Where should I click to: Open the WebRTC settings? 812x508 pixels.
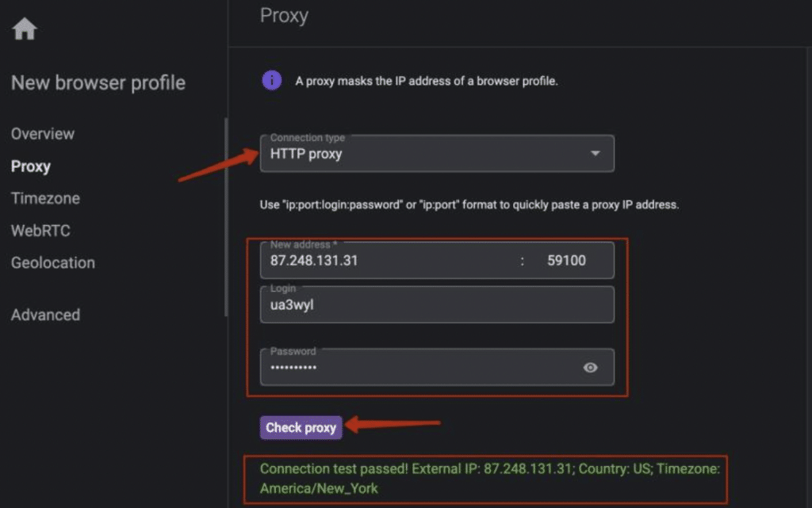(40, 231)
